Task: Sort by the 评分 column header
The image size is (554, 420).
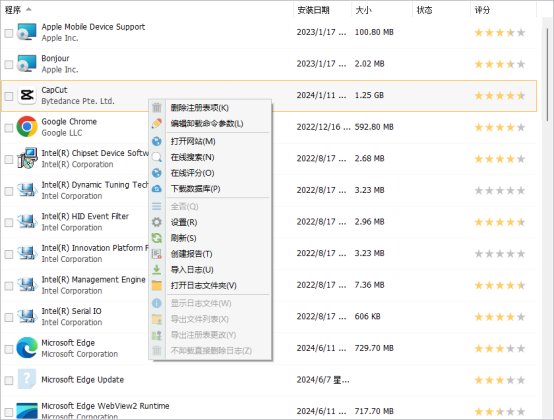Action: point(504,10)
